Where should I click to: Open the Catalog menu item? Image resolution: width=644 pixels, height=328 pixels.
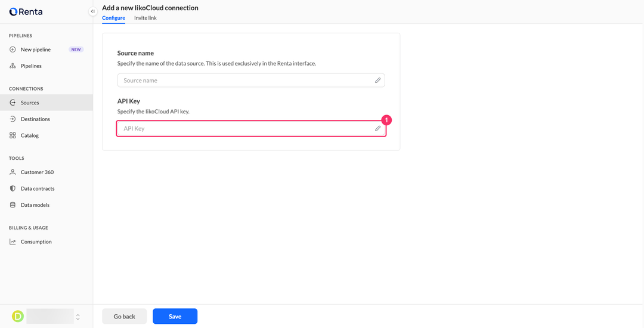[x=47, y=135]
